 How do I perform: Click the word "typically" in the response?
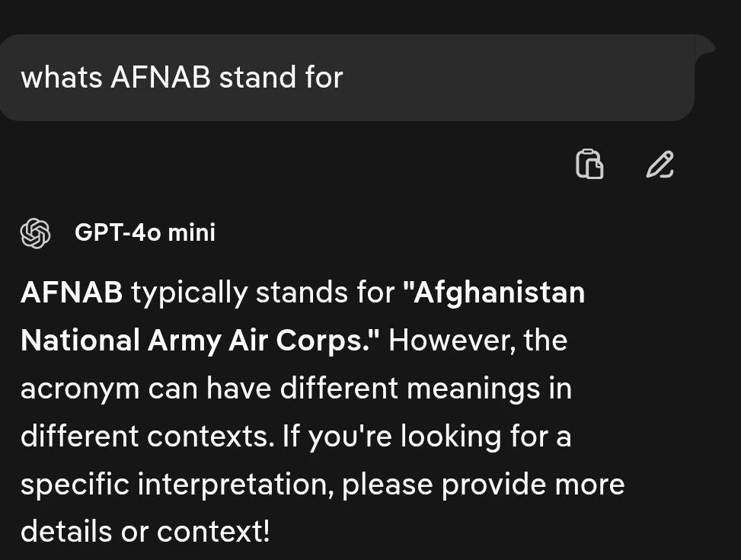pos(189,293)
